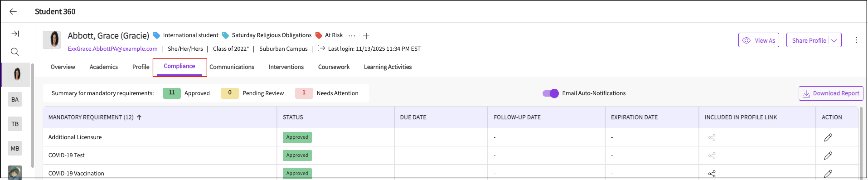The height and width of the screenshot is (180, 868).
Task: Download the compliance report
Action: (x=831, y=93)
